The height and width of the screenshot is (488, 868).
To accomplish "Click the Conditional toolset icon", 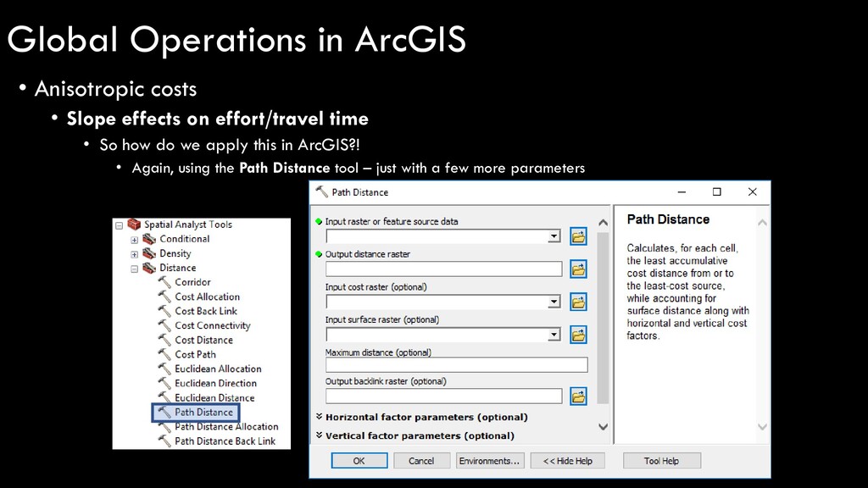I will point(149,239).
